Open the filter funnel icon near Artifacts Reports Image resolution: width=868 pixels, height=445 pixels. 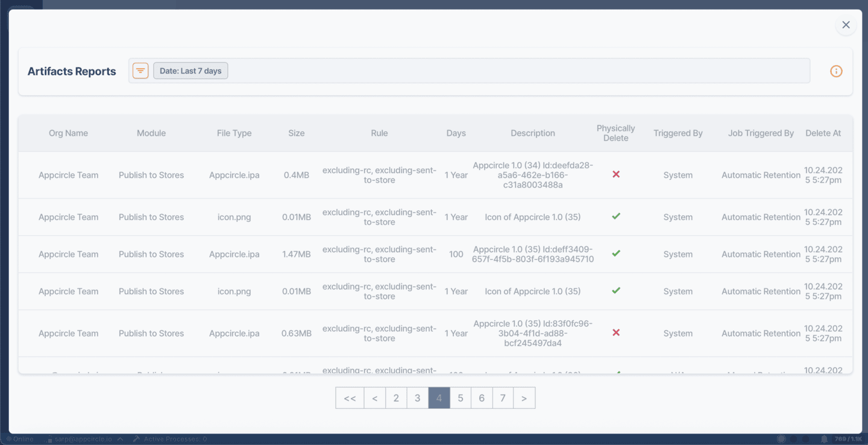(140, 71)
